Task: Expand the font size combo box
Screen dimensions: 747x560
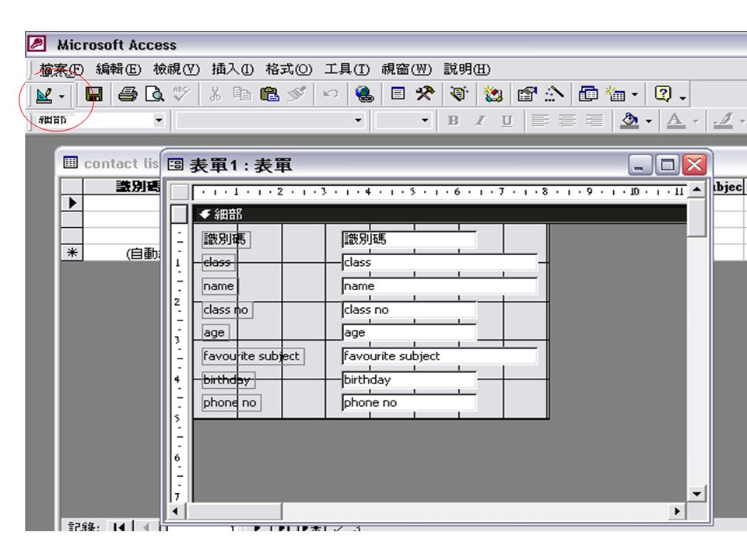Action: tap(425, 121)
